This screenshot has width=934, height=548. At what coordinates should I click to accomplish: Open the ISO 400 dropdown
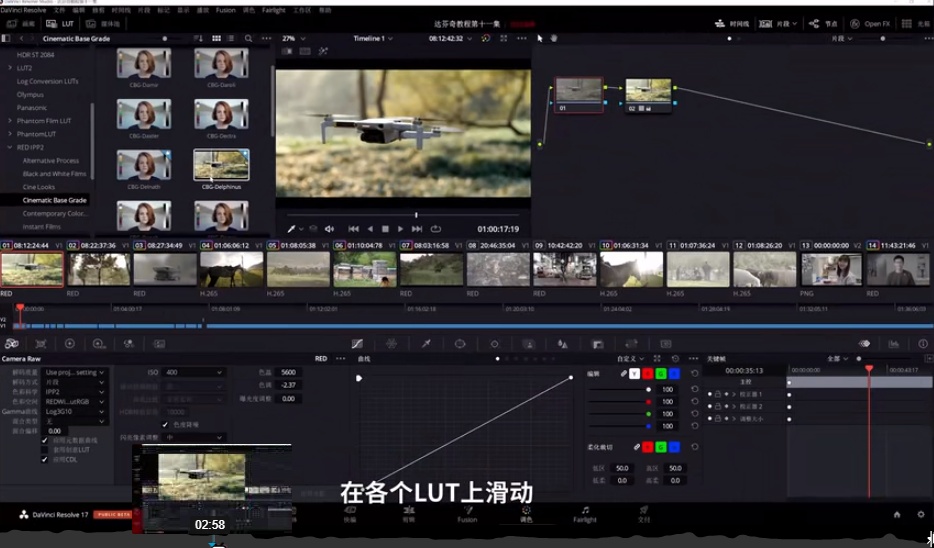pyautogui.click(x=194, y=372)
